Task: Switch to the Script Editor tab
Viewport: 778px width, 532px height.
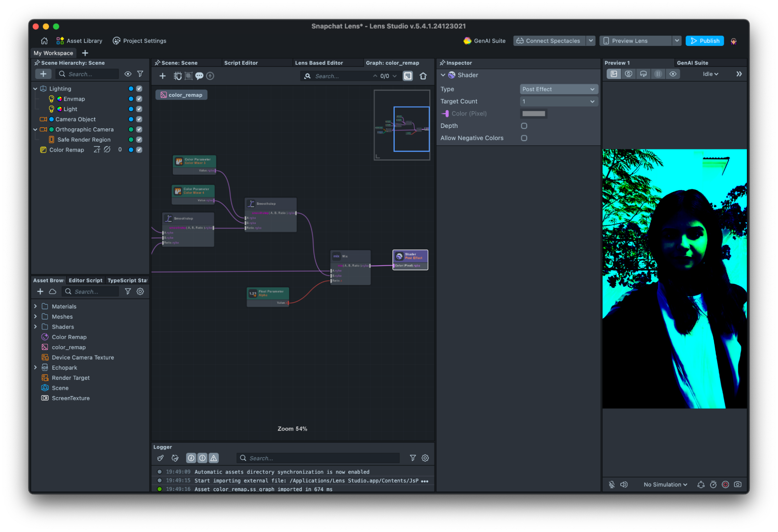Action: click(241, 63)
